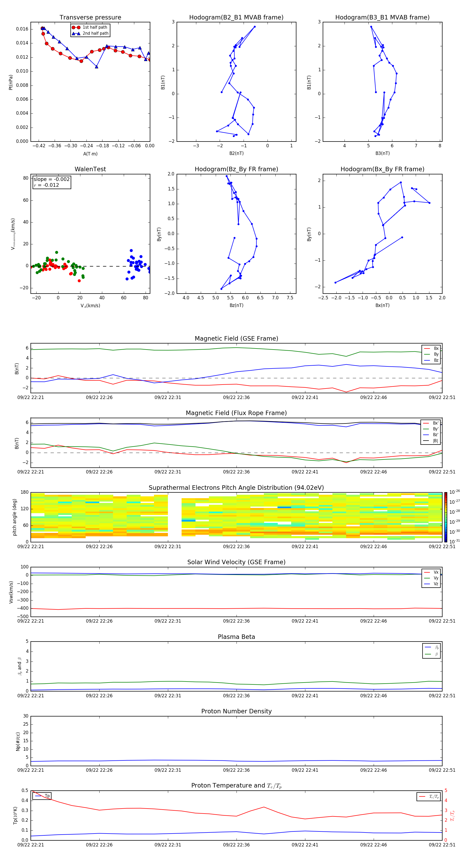Select "|B|" in the flux rope legend
The height and width of the screenshot is (868, 473).
coord(431,441)
